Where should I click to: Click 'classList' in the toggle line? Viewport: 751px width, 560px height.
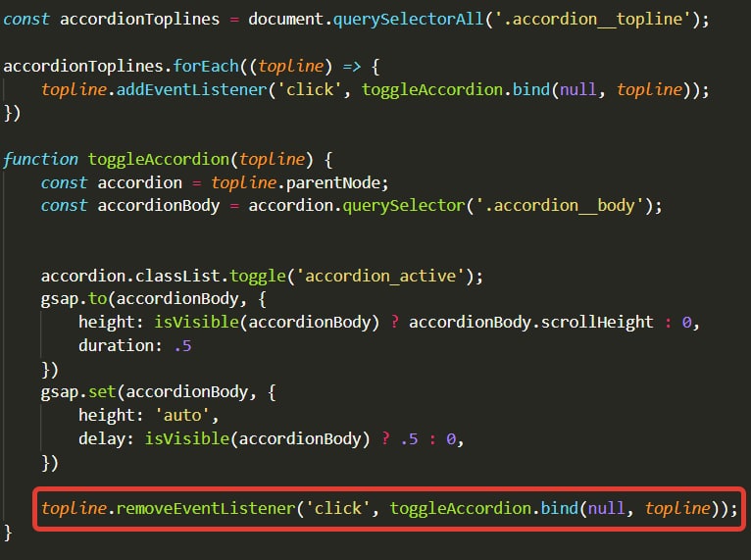pyautogui.click(x=177, y=276)
